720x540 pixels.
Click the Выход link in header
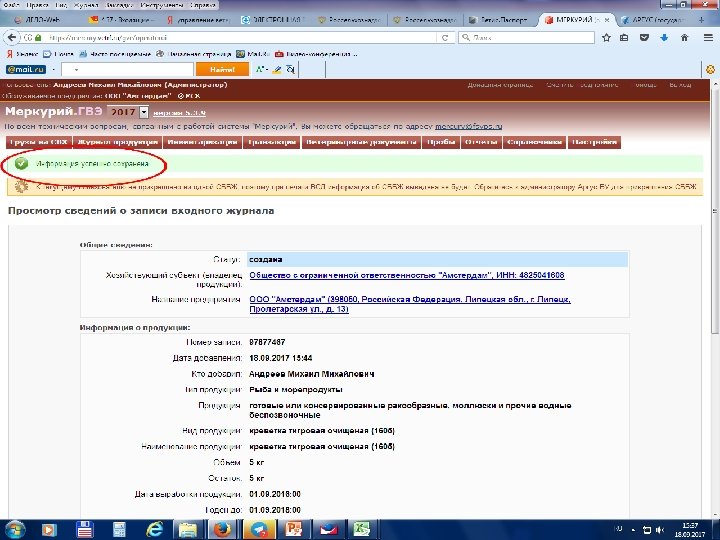tap(681, 85)
